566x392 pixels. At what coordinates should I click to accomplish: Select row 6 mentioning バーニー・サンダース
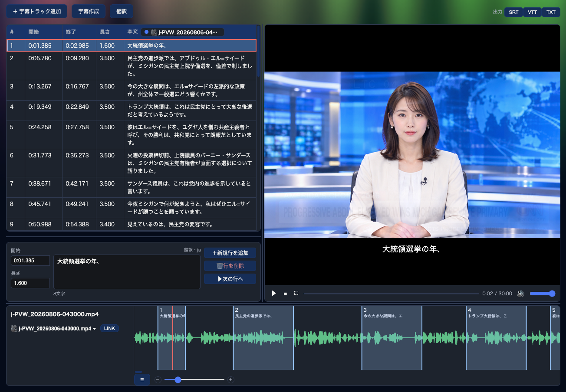[x=131, y=163]
